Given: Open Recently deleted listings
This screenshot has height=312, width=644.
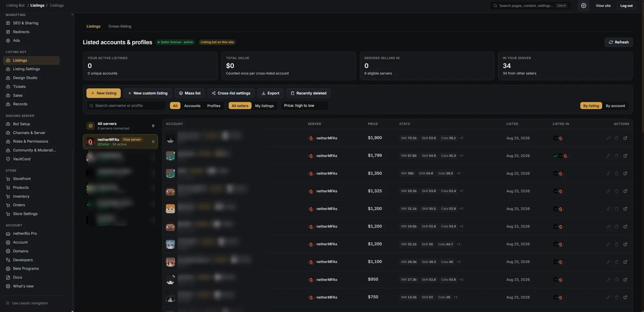Looking at the screenshot, I should [308, 93].
